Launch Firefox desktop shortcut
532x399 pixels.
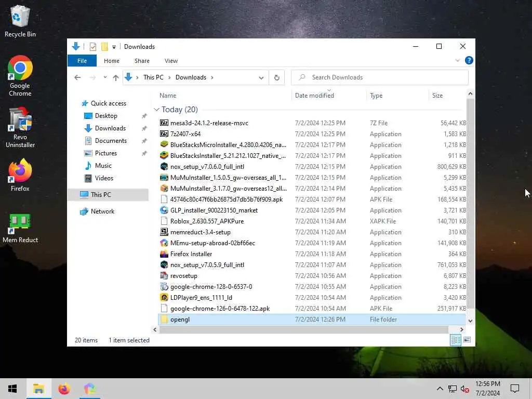tap(20, 175)
